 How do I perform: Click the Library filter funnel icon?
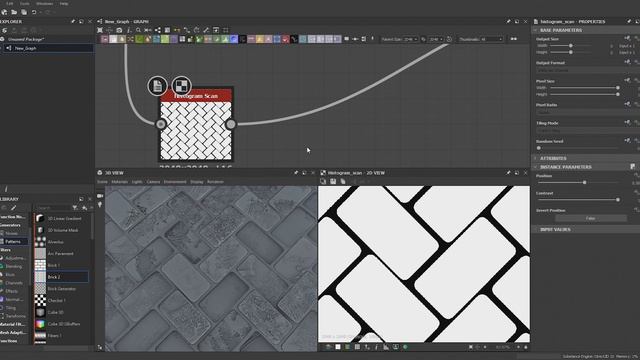pyautogui.click(x=75, y=208)
